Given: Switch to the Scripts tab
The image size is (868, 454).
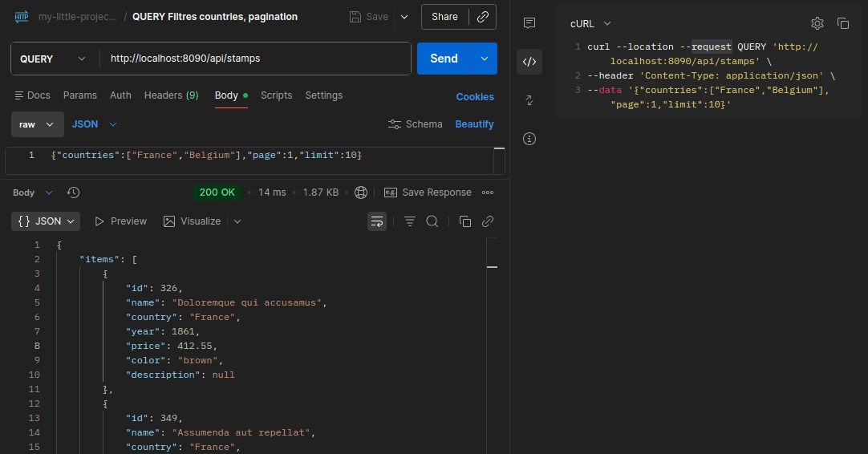Looking at the screenshot, I should tap(276, 95).
